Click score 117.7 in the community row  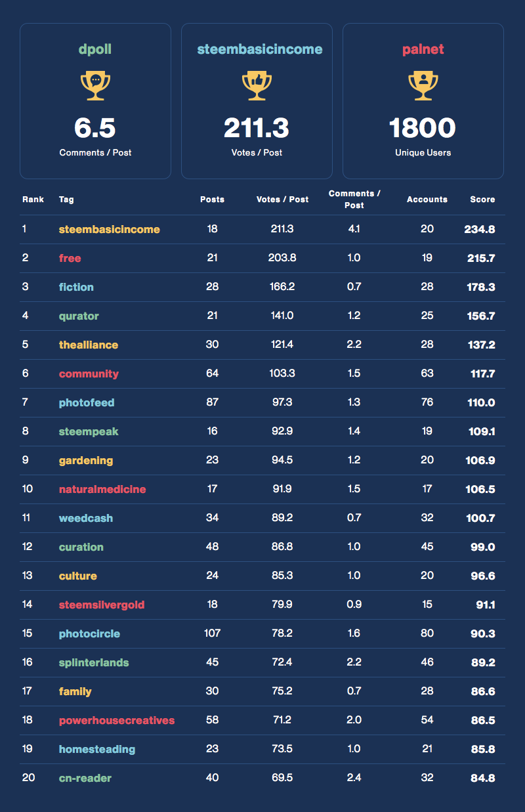point(482,374)
